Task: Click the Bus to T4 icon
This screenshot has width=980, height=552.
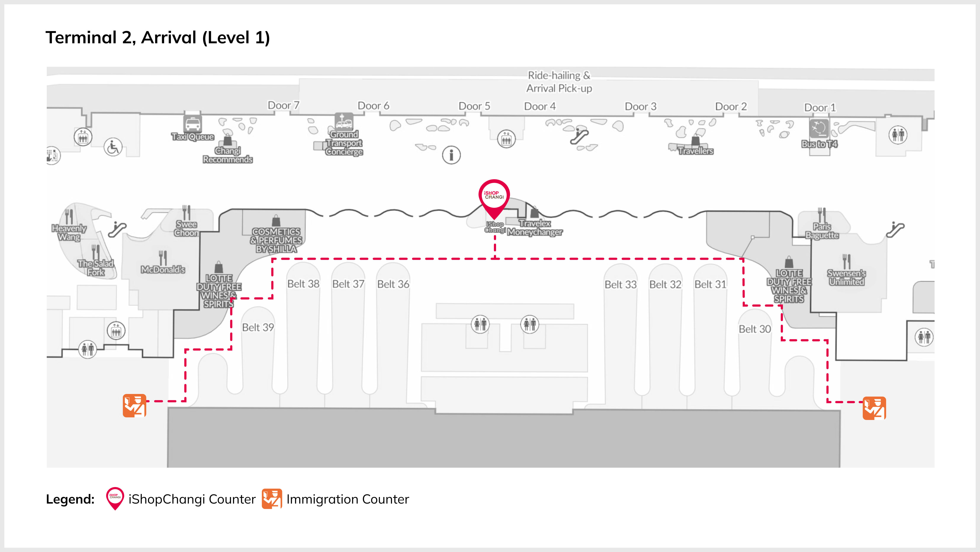Action: point(819,128)
